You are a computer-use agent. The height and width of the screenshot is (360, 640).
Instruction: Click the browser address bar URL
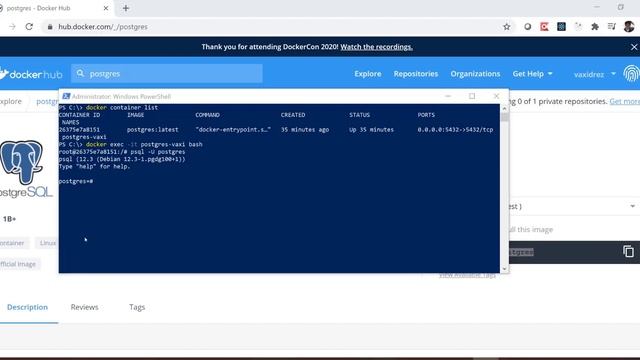[x=103, y=27]
